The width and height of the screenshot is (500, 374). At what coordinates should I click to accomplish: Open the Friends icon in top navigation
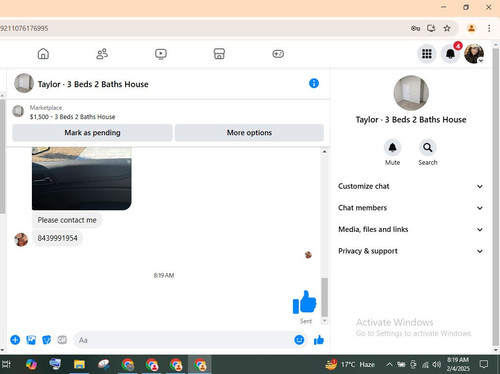(102, 54)
